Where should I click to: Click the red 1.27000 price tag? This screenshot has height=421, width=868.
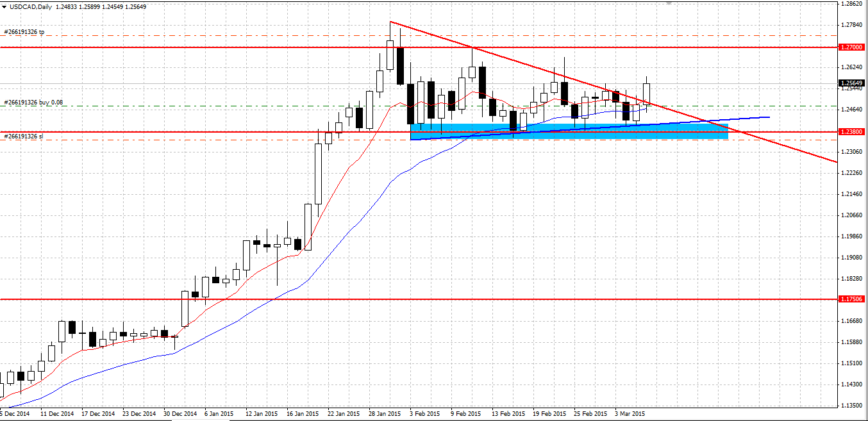coord(852,47)
